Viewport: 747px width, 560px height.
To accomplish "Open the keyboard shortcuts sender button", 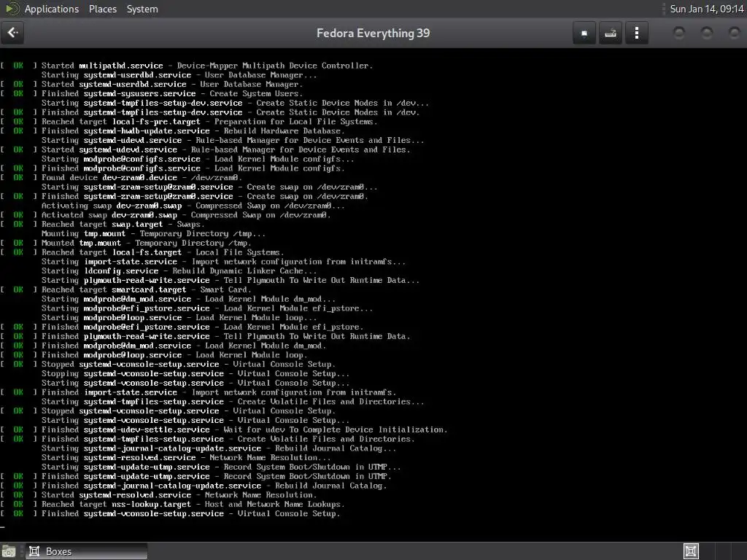I will [x=611, y=33].
